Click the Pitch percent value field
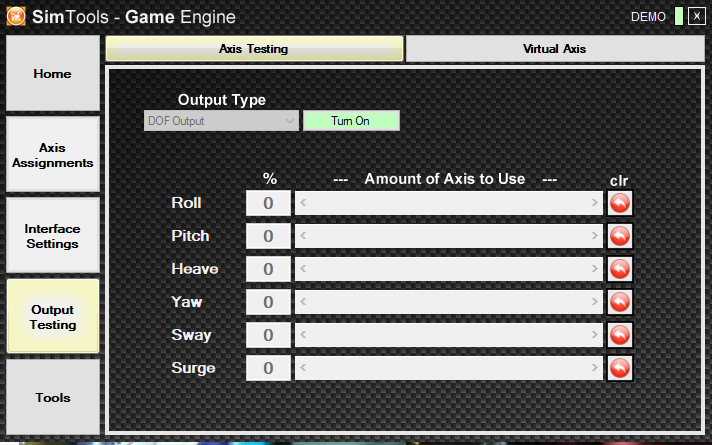The width and height of the screenshot is (712, 445). click(268, 236)
